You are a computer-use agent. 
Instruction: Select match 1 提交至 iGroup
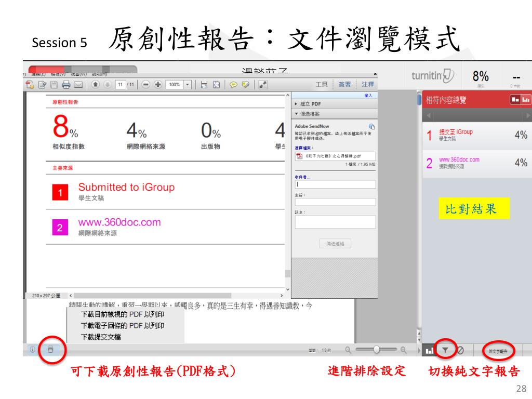477,135
